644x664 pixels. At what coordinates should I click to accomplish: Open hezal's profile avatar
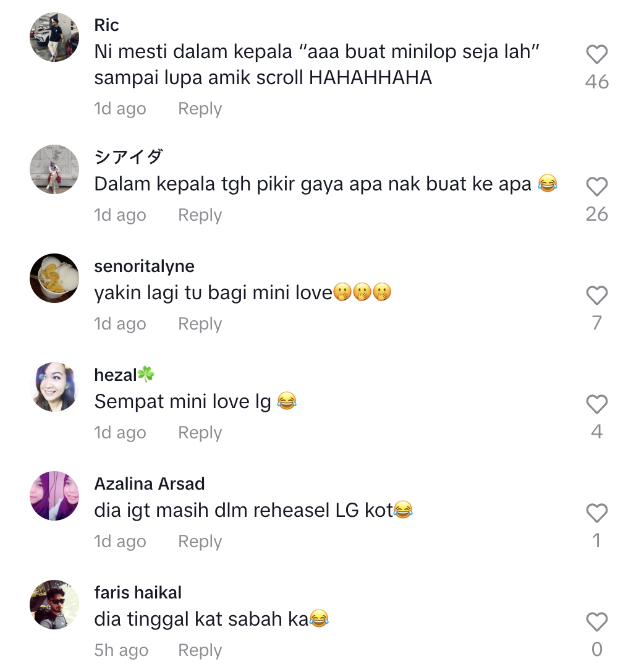tap(54, 387)
